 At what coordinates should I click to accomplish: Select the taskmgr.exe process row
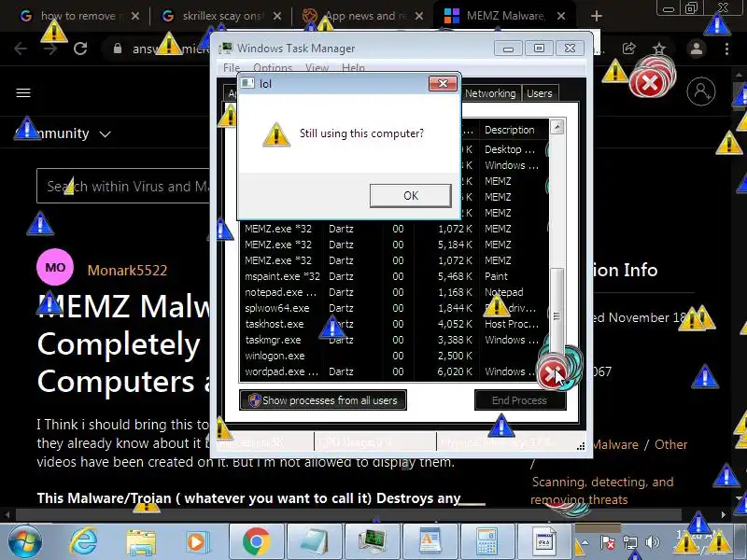[x=394, y=340]
